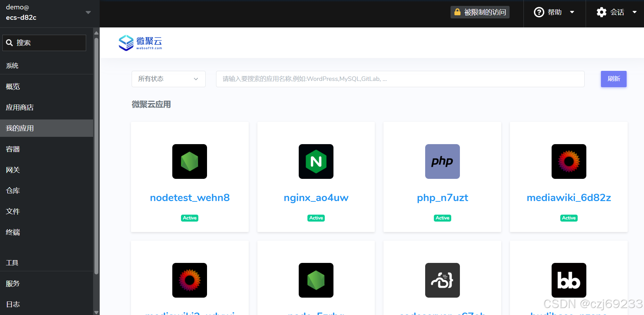This screenshot has width=644, height=315.
Task: Open the nodetest_wehn8 app link
Action: pos(190,198)
